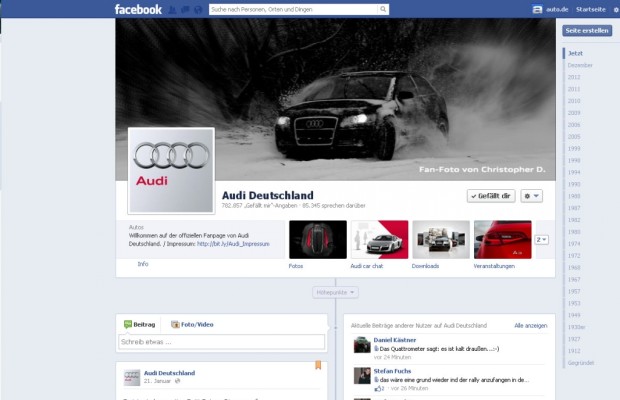Click the Audi car chat label
Viewport: 620px width, 400px height.
[x=367, y=266]
